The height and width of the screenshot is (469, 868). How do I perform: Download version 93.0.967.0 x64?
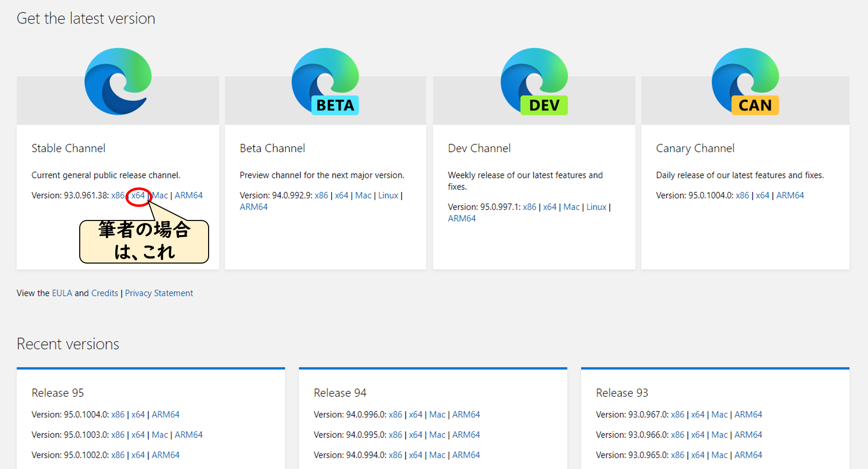point(698,414)
